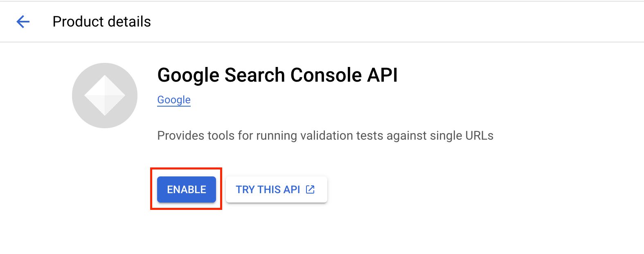Image resolution: width=644 pixels, height=254 pixels.
Task: Return to the previous page using the blue arrow
Action: pos(23,22)
